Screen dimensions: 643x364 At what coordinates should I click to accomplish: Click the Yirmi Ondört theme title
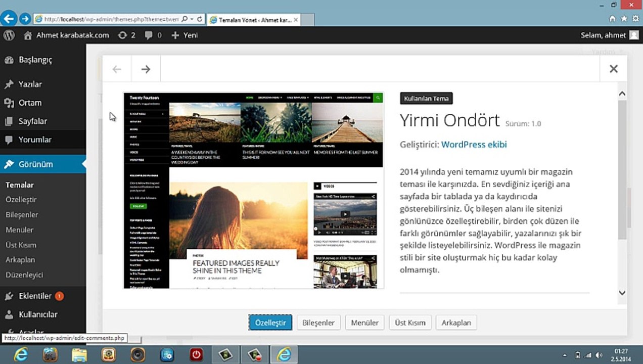click(x=449, y=120)
